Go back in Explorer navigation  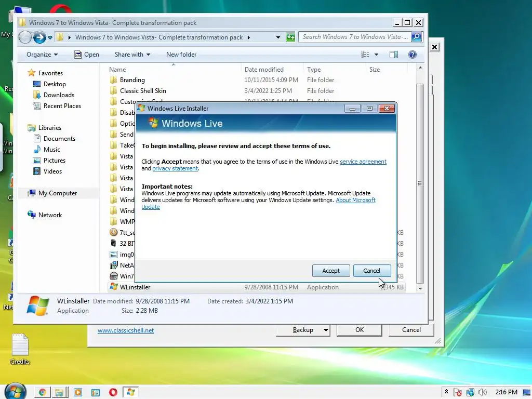tap(25, 37)
